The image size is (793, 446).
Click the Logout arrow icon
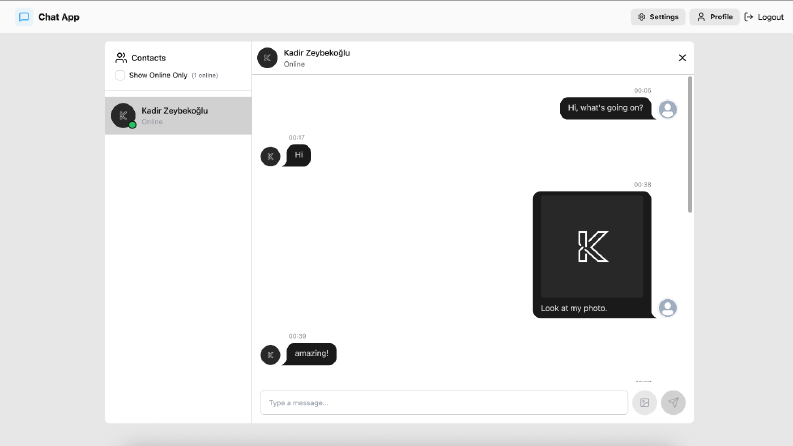[748, 17]
